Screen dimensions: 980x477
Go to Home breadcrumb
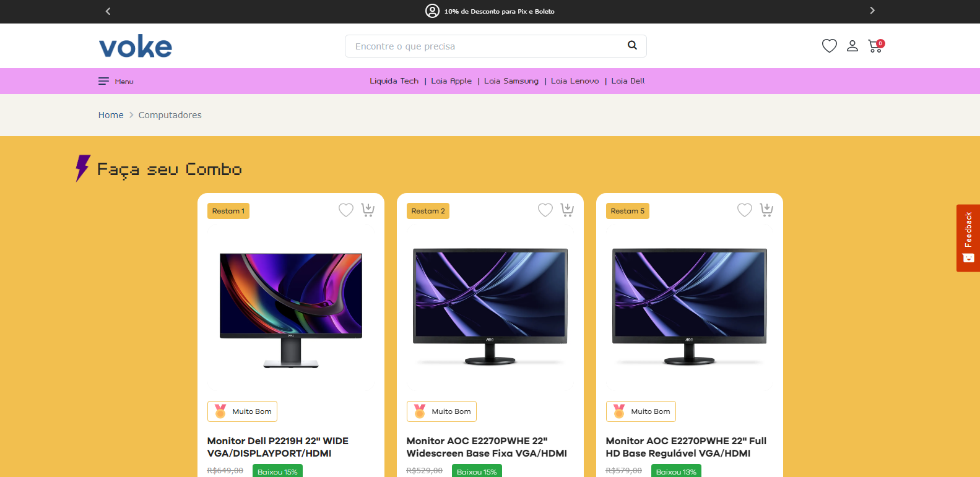pos(111,115)
